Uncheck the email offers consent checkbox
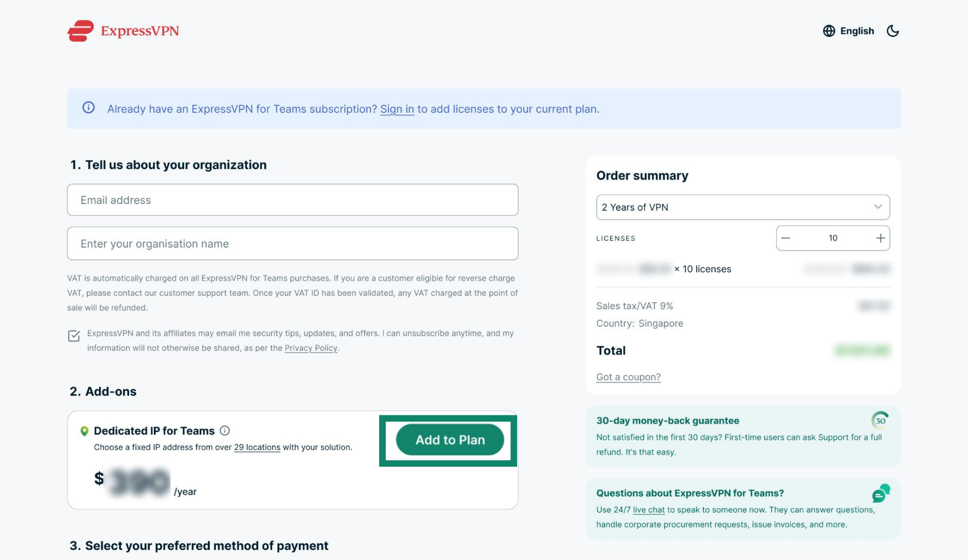The width and height of the screenshot is (968, 560). pyautogui.click(x=74, y=336)
